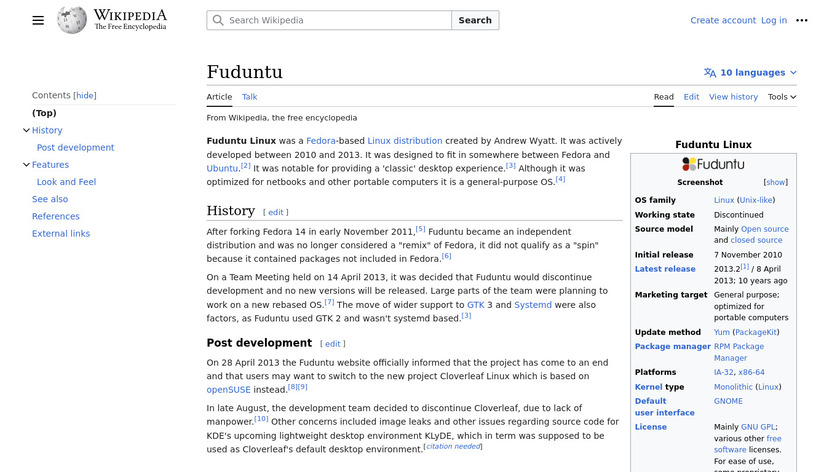Collapse the History section in contents
The width and height of the screenshot is (840, 472).
(x=26, y=130)
